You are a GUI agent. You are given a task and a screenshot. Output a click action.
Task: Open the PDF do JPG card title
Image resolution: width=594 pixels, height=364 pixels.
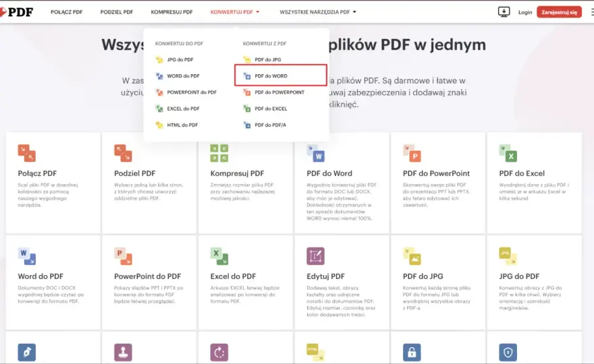click(x=423, y=276)
